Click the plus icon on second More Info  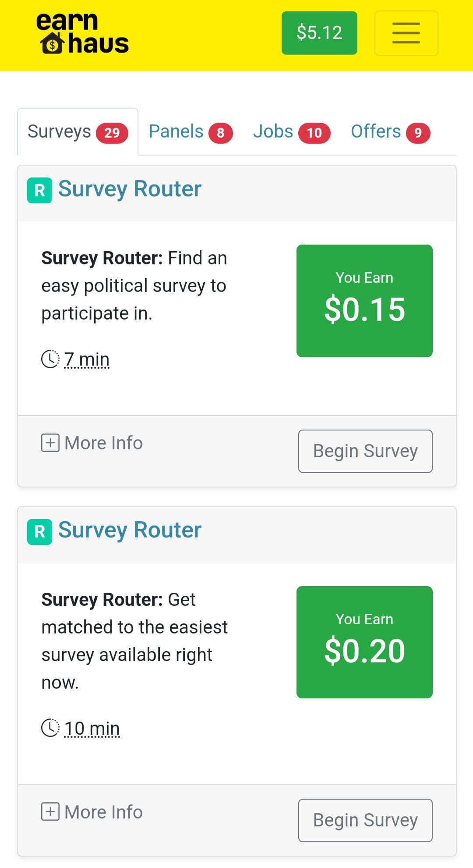point(50,812)
